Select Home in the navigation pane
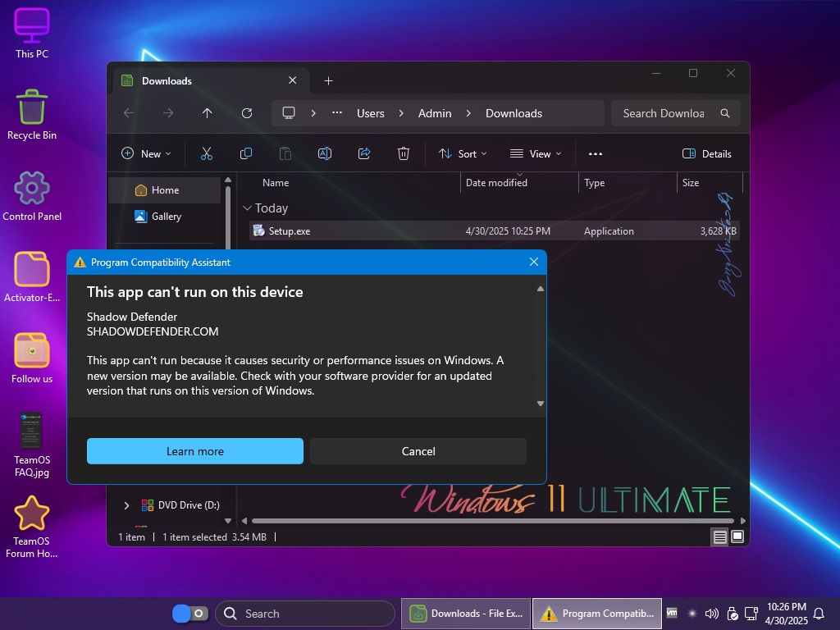The image size is (840, 630). point(164,190)
